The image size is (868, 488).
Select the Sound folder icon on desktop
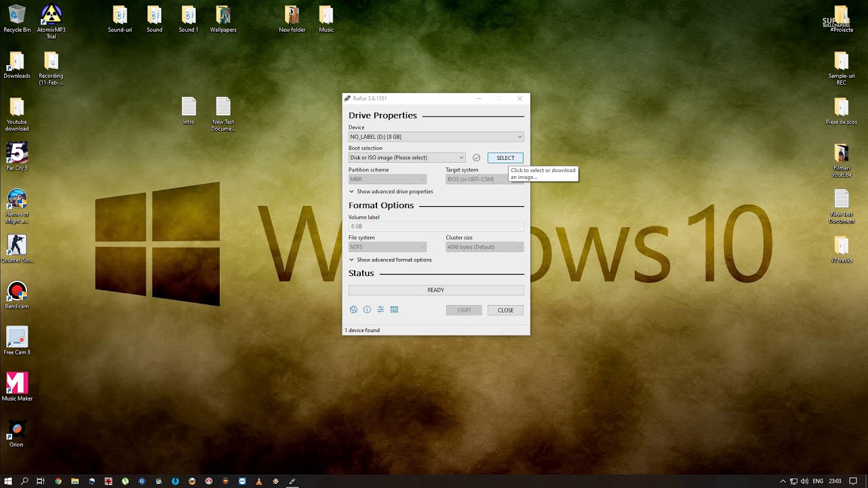click(155, 19)
